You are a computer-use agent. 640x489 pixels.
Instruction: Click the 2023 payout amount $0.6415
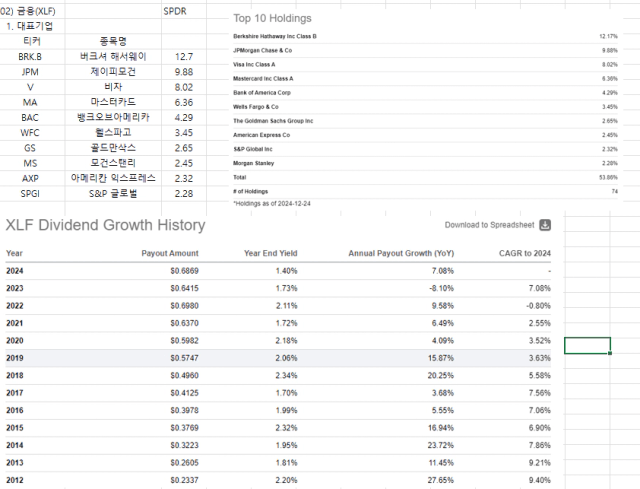pos(184,288)
